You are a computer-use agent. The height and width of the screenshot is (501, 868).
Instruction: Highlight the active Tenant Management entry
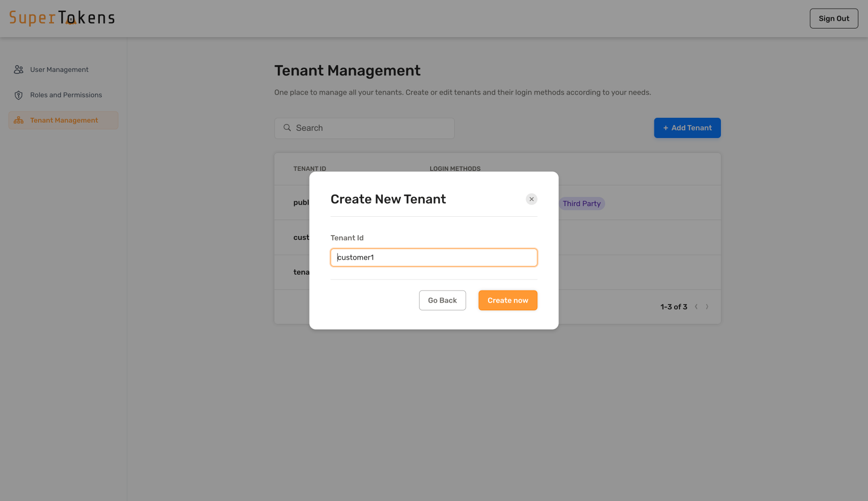[64, 120]
